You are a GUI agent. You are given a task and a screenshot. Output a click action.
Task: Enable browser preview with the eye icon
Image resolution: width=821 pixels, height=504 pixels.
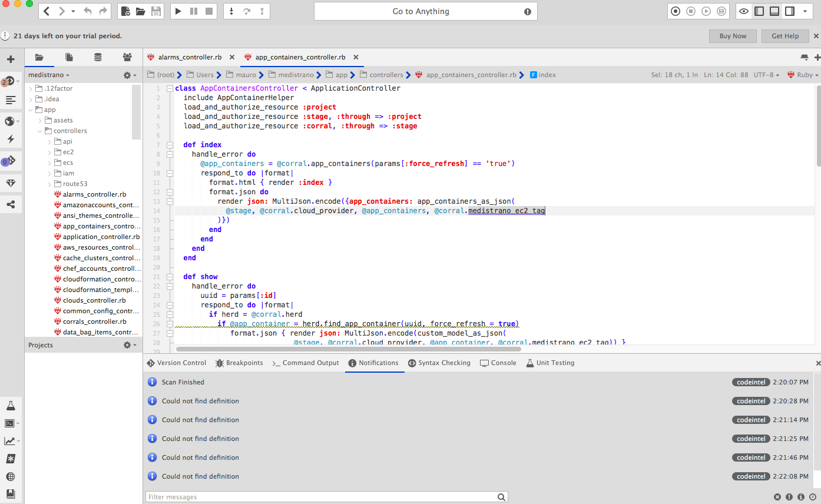tap(744, 11)
